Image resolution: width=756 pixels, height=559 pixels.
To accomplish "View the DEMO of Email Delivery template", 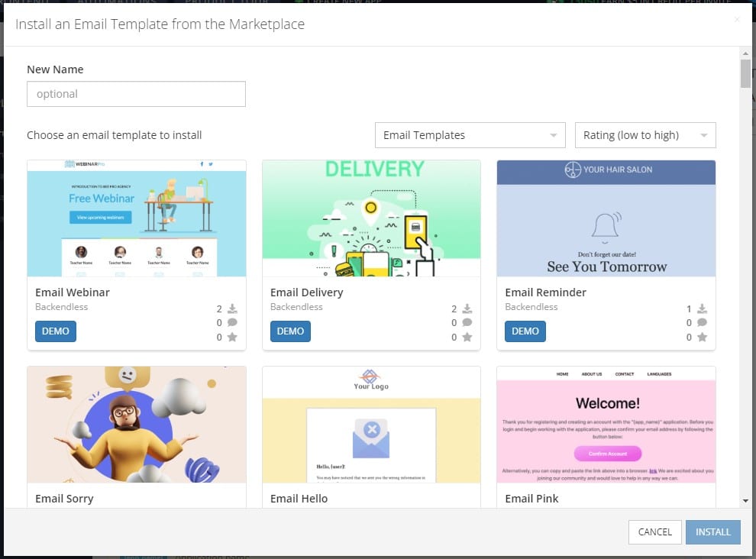I will pos(290,331).
